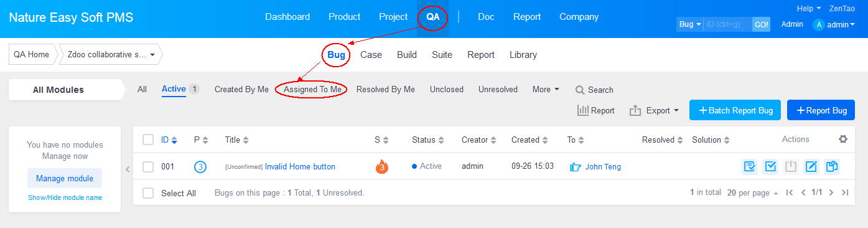
Task: Click the Report Bug button
Action: point(821,110)
